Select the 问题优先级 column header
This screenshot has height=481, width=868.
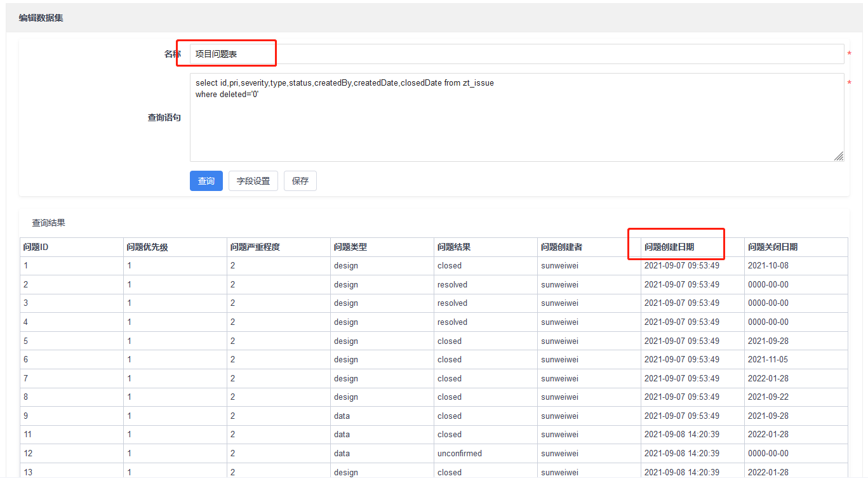tap(147, 247)
